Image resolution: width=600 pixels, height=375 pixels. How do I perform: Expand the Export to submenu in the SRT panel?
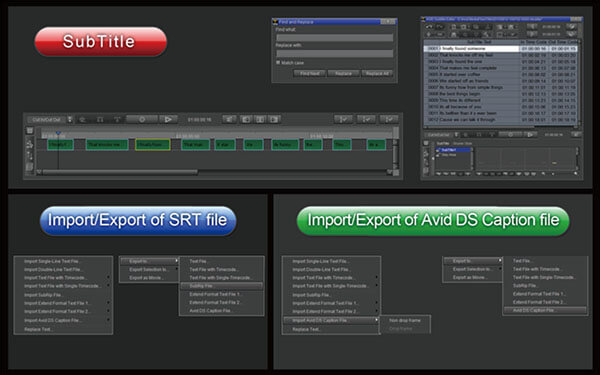[149, 261]
